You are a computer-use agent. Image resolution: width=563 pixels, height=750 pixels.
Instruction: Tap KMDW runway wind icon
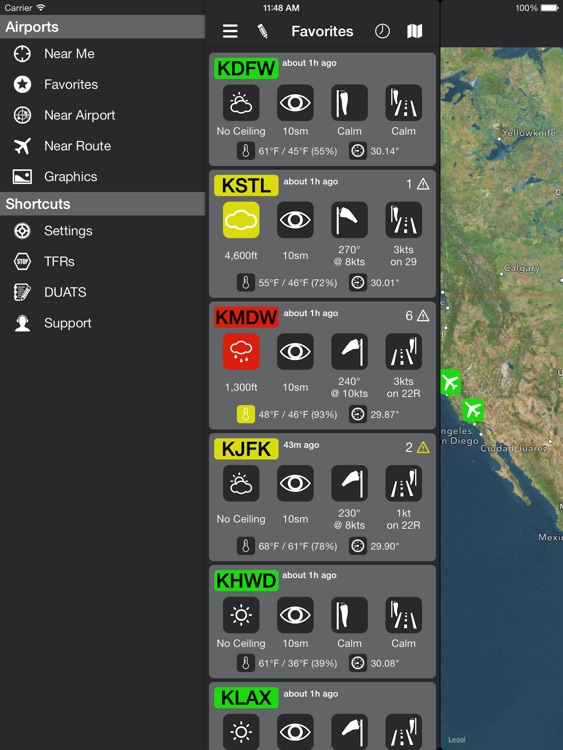403,352
